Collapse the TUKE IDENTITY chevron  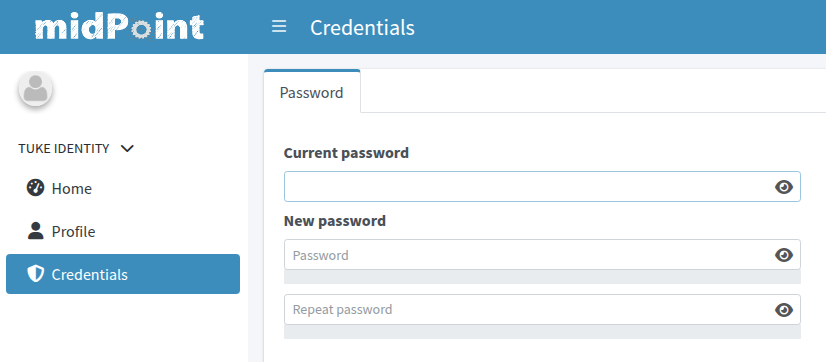coord(127,149)
